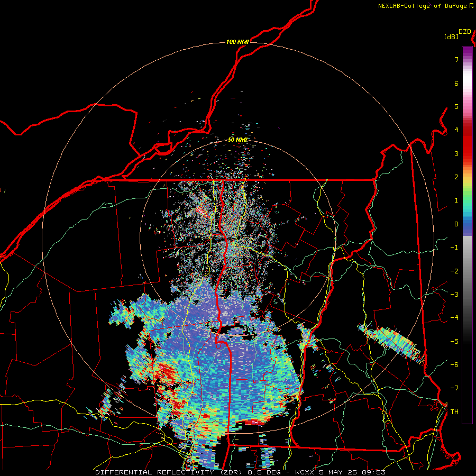Click the DZD legend title

click(465, 32)
